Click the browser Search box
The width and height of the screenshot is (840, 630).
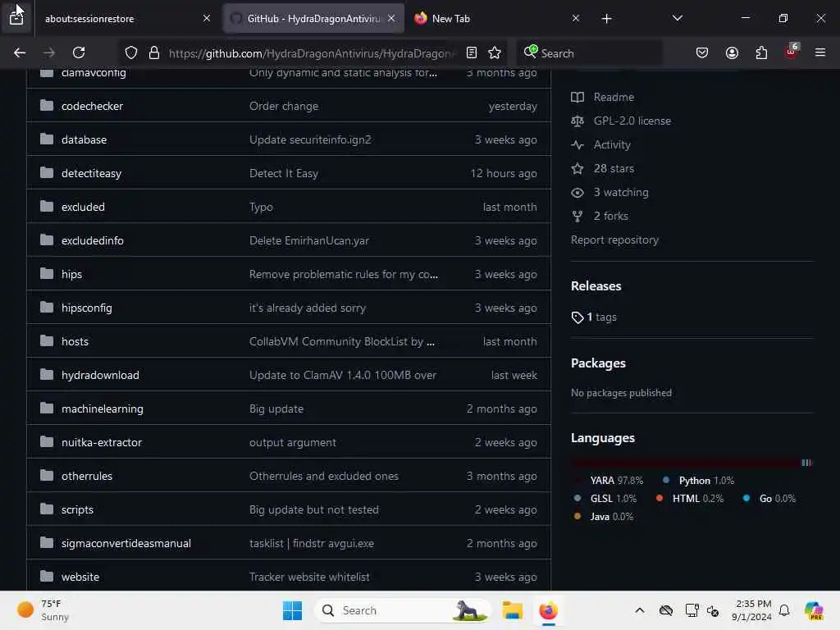tap(589, 53)
